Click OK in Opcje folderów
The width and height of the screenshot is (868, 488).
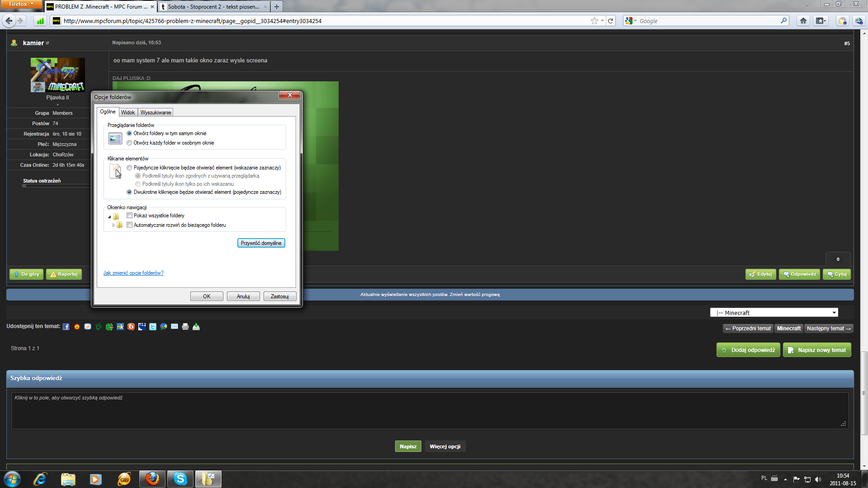207,296
